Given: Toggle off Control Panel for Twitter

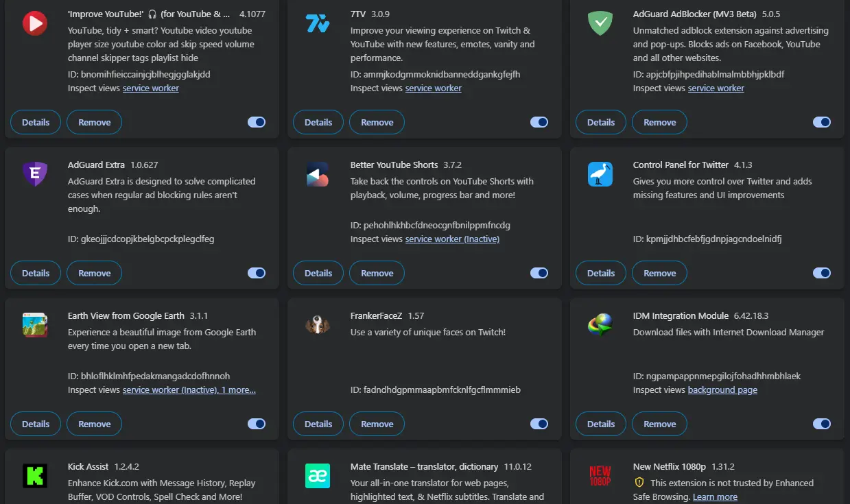Looking at the screenshot, I should pos(822,273).
